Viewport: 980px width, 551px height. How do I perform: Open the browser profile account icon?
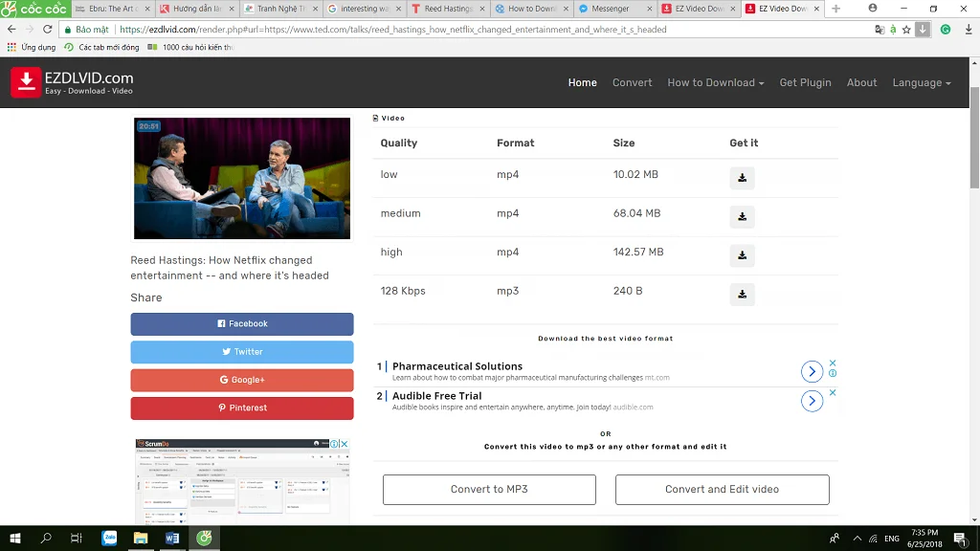click(873, 8)
